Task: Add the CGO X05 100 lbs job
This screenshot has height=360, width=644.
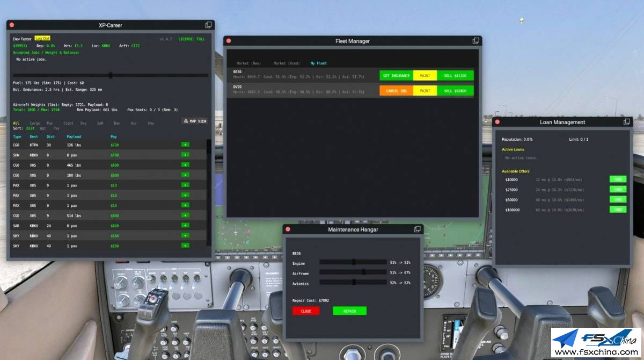Action: click(x=185, y=175)
